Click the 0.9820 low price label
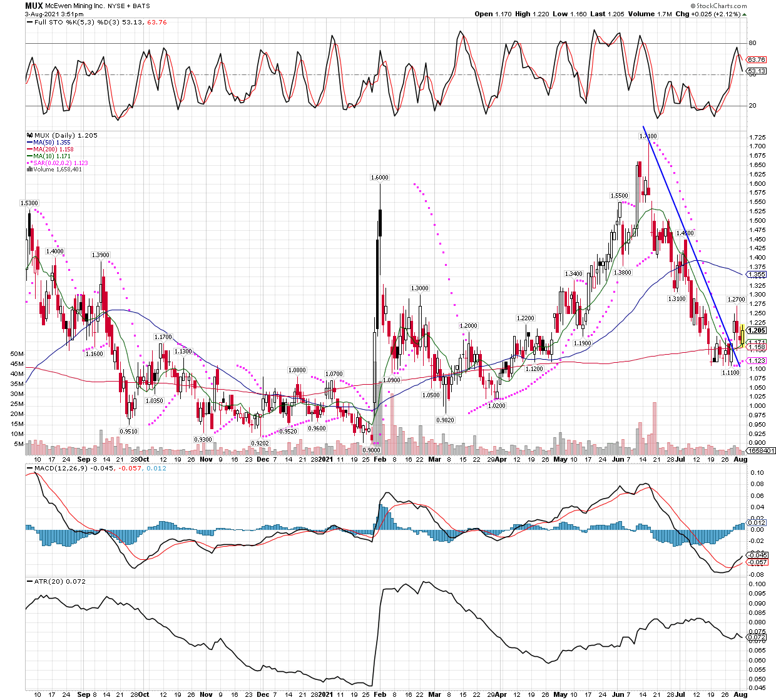Viewport: 776px width, 700px height. click(x=446, y=420)
